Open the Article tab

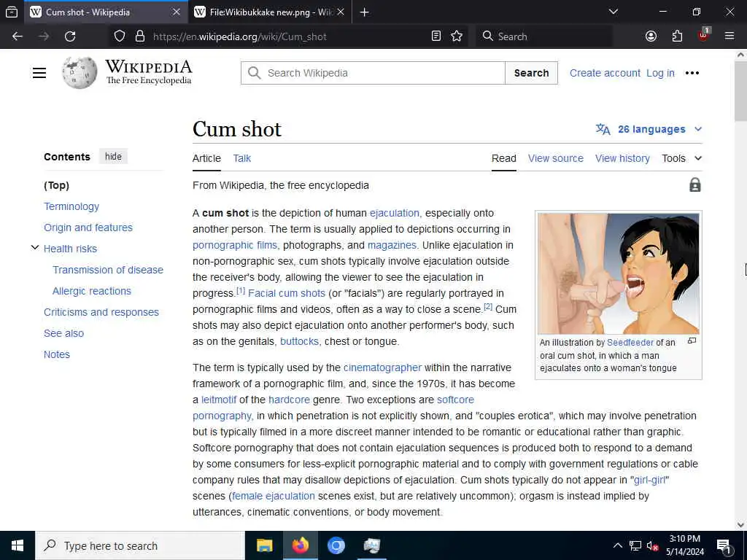point(206,158)
